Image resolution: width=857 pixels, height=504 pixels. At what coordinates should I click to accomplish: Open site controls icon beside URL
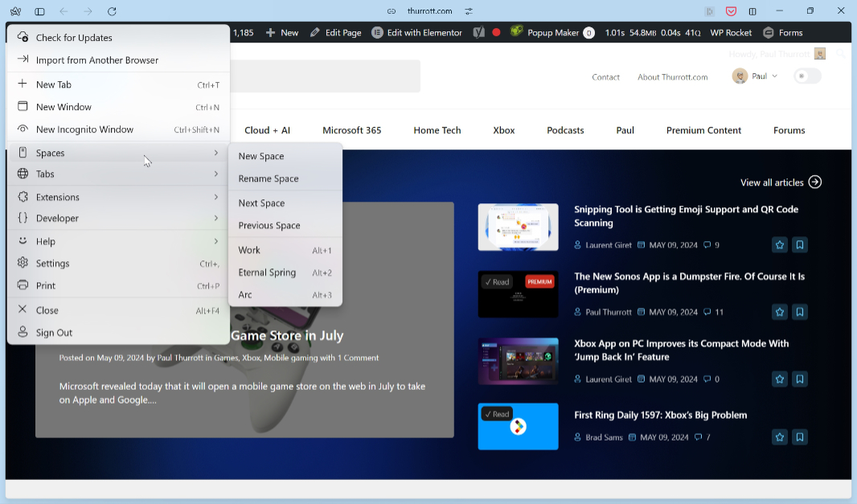point(469,11)
